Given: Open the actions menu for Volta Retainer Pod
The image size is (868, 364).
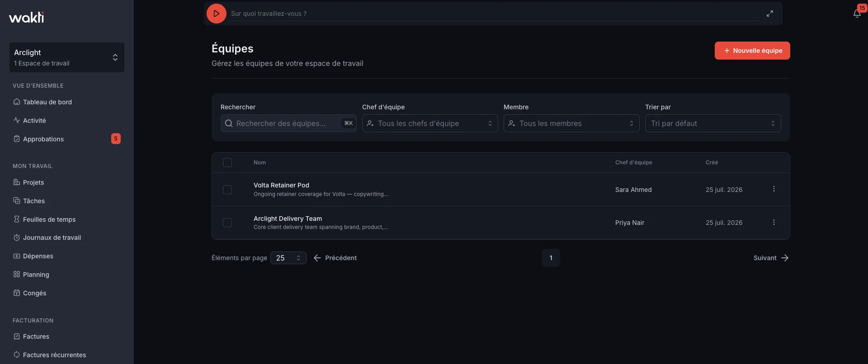Looking at the screenshot, I should click(x=774, y=189).
